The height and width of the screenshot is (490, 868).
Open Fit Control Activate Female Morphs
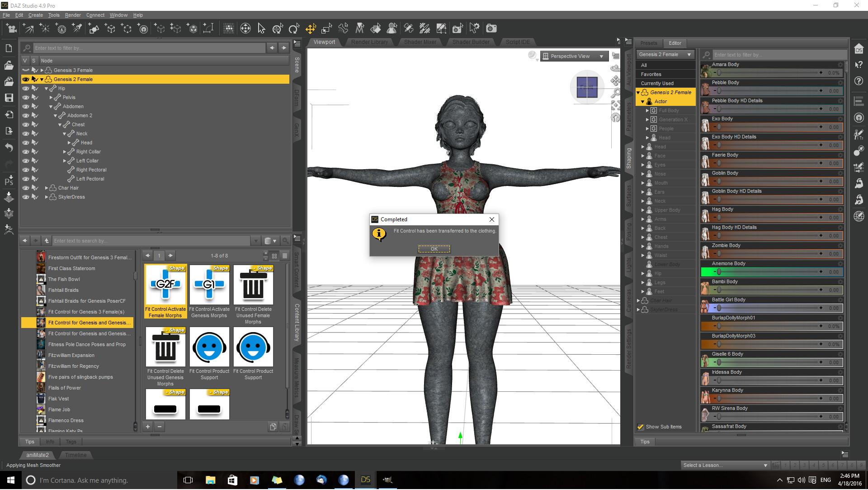(165, 285)
